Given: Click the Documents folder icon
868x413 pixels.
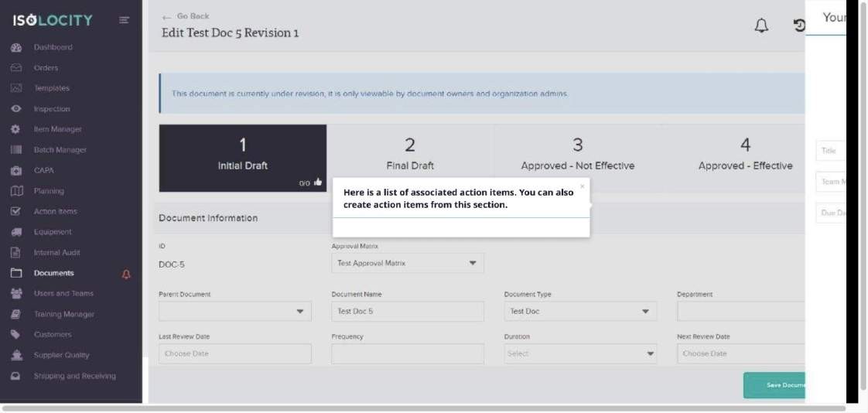Looking at the screenshot, I should click(x=16, y=273).
